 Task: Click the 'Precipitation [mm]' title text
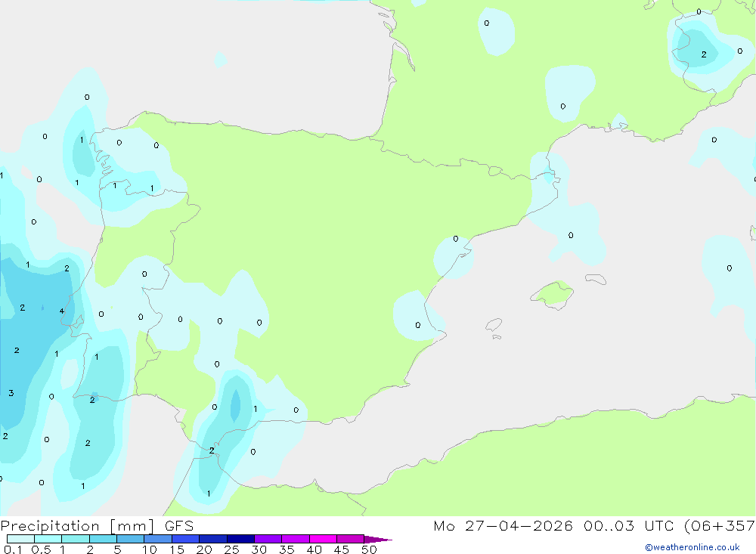click(78, 526)
